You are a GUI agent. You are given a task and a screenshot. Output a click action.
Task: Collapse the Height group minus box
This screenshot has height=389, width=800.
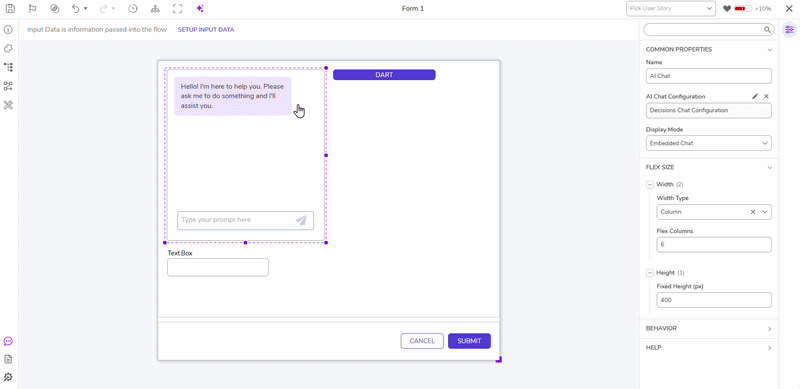(x=650, y=273)
